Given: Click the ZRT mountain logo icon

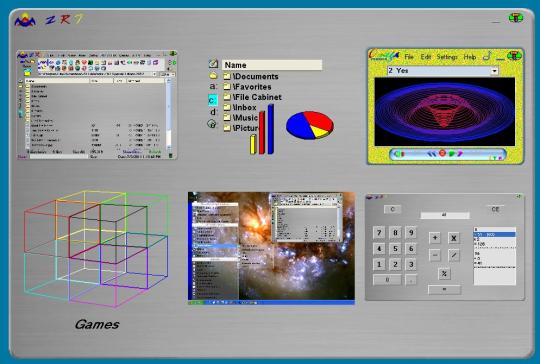Looking at the screenshot, I should pos(25,20).
